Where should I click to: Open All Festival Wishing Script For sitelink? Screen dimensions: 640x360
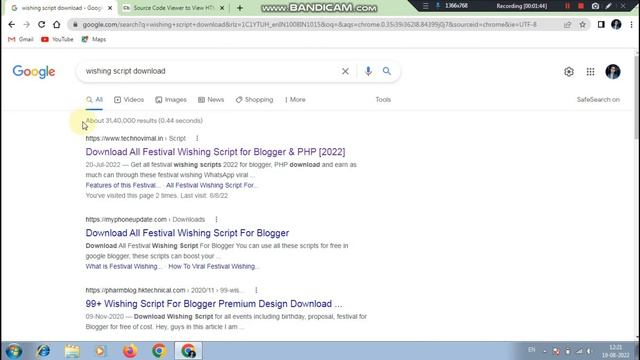(x=212, y=185)
